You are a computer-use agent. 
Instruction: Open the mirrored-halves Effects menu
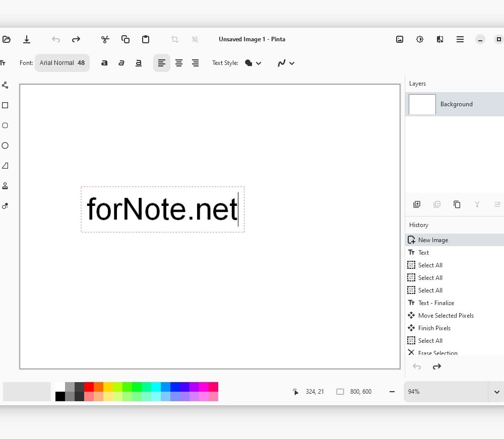pyautogui.click(x=440, y=39)
